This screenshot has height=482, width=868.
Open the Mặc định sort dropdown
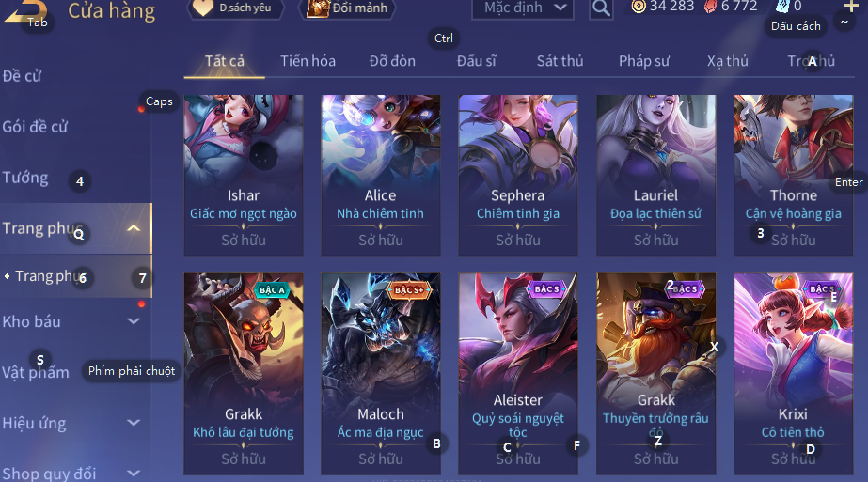(x=524, y=8)
